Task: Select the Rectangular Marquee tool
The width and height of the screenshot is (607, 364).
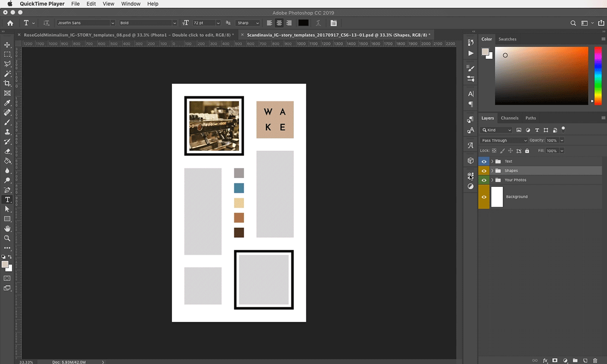Action: click(x=7, y=54)
